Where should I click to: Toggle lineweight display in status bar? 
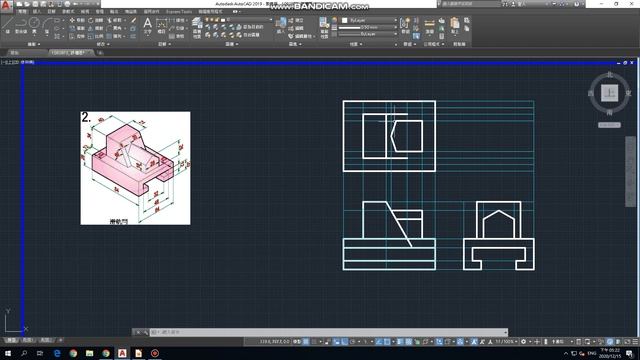tap(400, 342)
